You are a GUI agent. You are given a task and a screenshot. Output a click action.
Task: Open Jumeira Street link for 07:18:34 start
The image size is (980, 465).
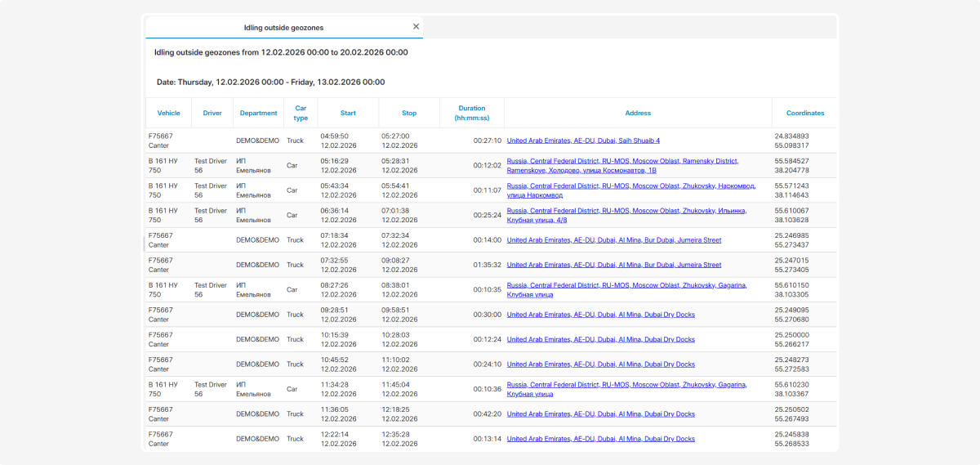[x=613, y=240]
